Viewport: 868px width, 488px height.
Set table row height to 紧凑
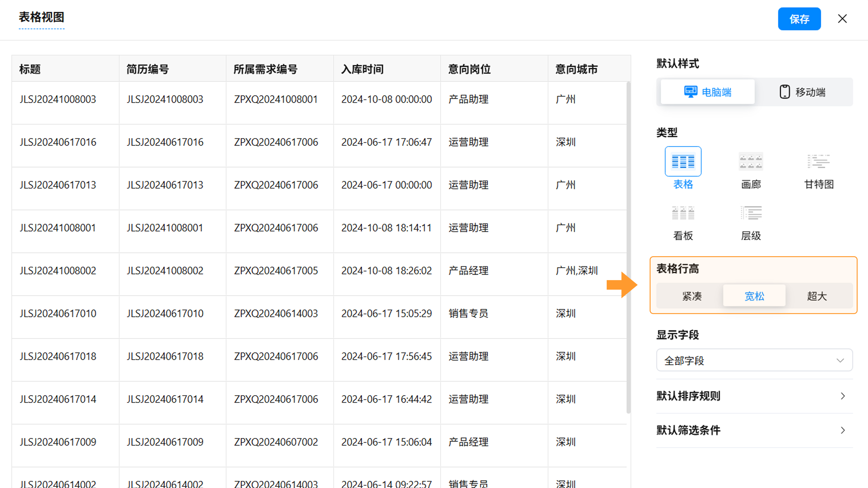coord(692,296)
